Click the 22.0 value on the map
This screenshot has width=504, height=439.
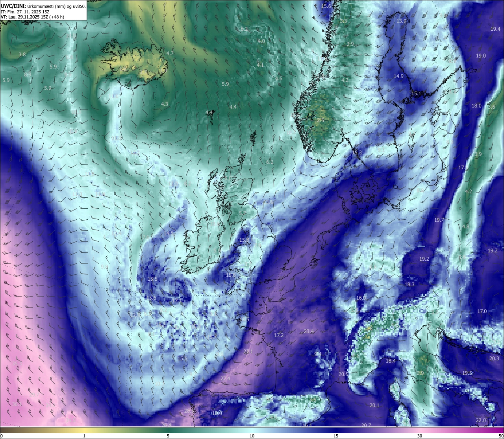pyautogui.click(x=481, y=420)
